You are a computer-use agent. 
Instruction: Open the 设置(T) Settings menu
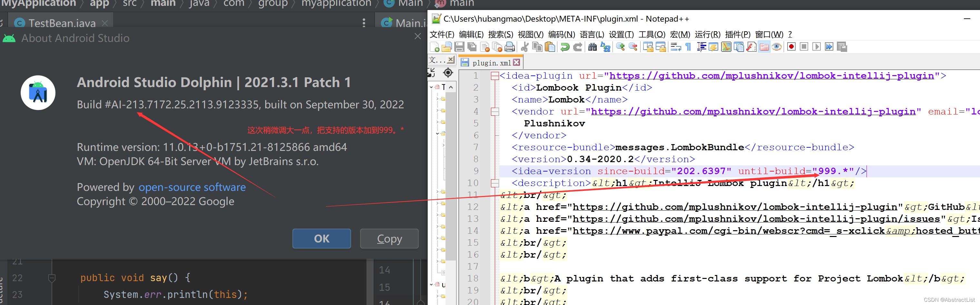tap(621, 34)
